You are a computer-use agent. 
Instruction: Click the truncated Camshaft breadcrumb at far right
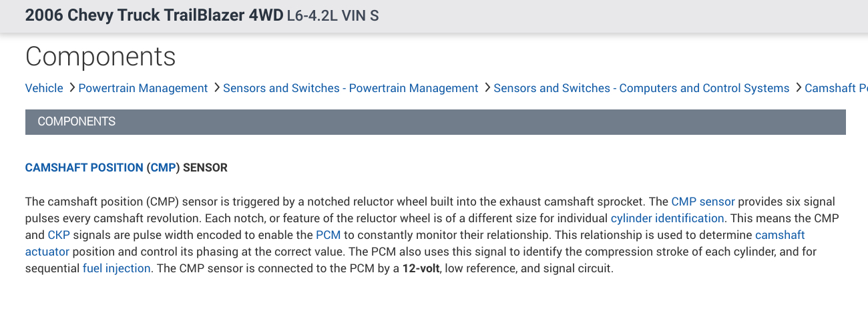[836, 88]
